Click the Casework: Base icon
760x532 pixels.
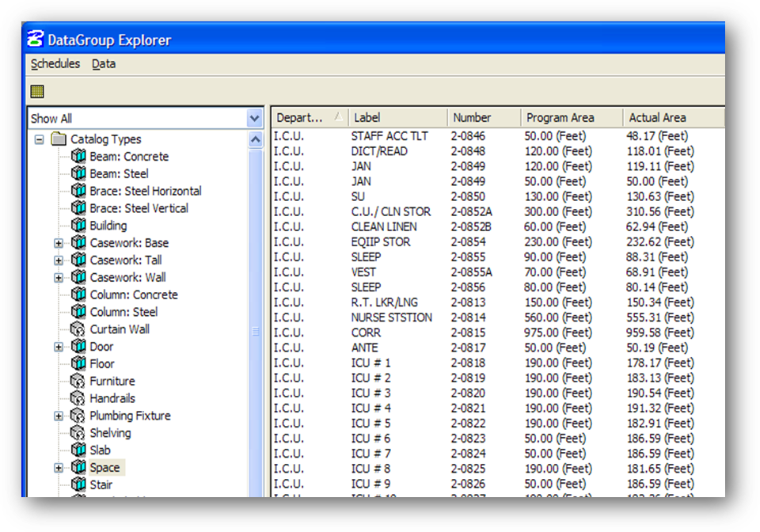tap(78, 242)
